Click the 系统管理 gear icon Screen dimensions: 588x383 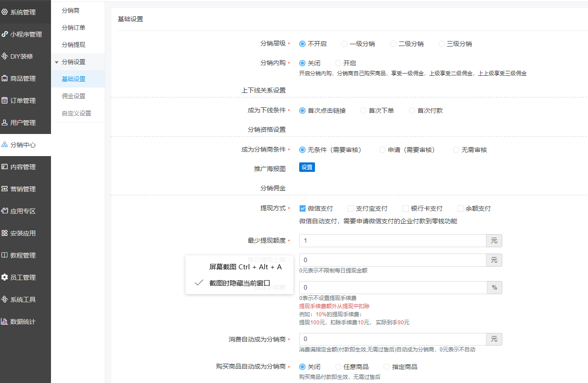click(x=5, y=12)
